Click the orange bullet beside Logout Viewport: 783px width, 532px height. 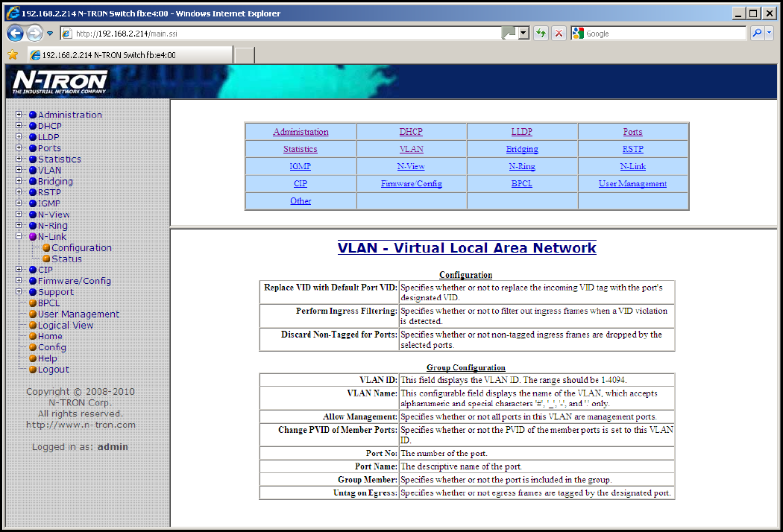click(x=33, y=370)
